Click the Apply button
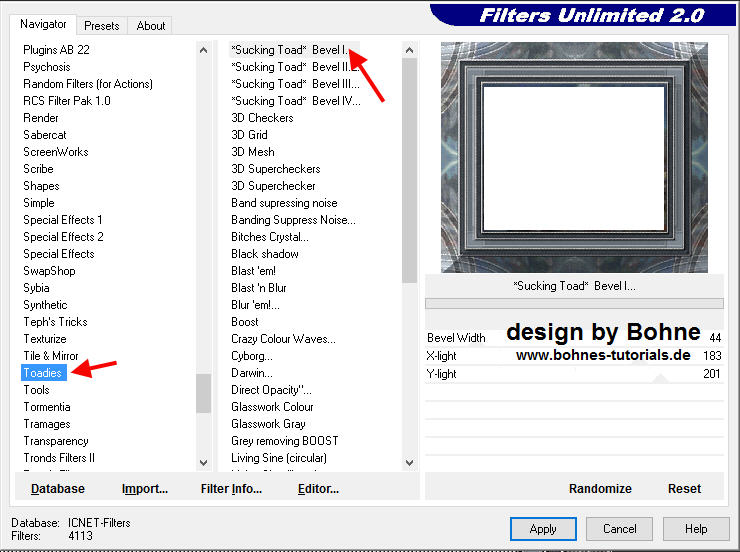The image size is (740, 552). (543, 529)
